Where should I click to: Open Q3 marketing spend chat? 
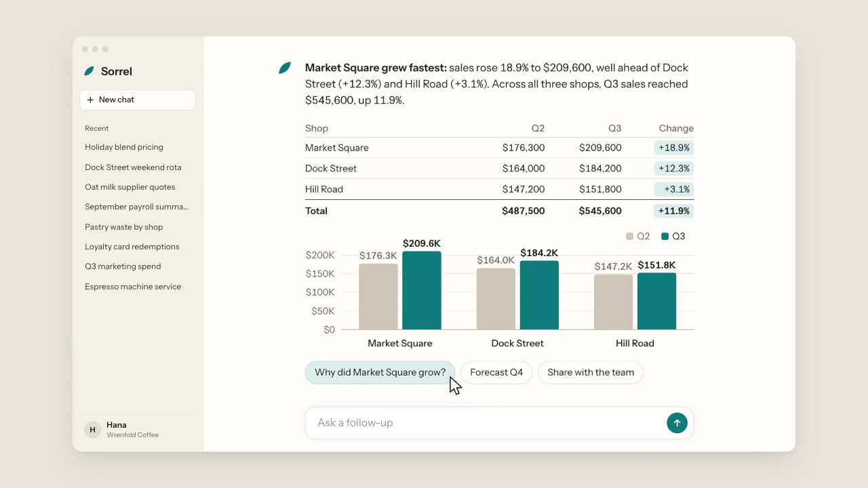(123, 266)
